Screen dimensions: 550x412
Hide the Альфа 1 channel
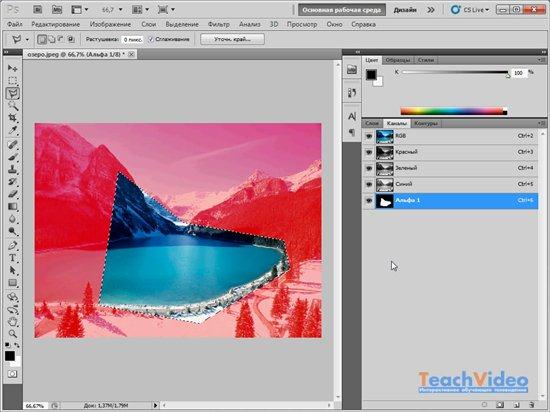(x=369, y=201)
